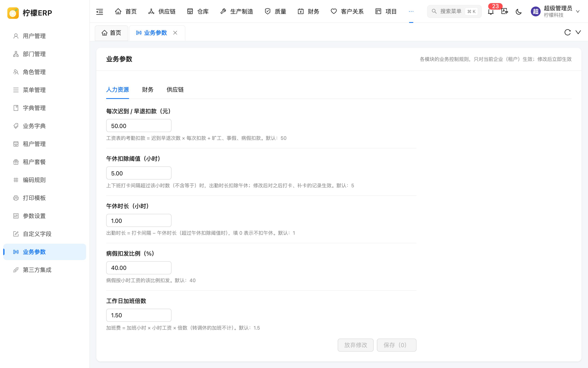The image size is (588, 368).
Task: Open the 生产制造 top navigation menu
Action: 237,11
